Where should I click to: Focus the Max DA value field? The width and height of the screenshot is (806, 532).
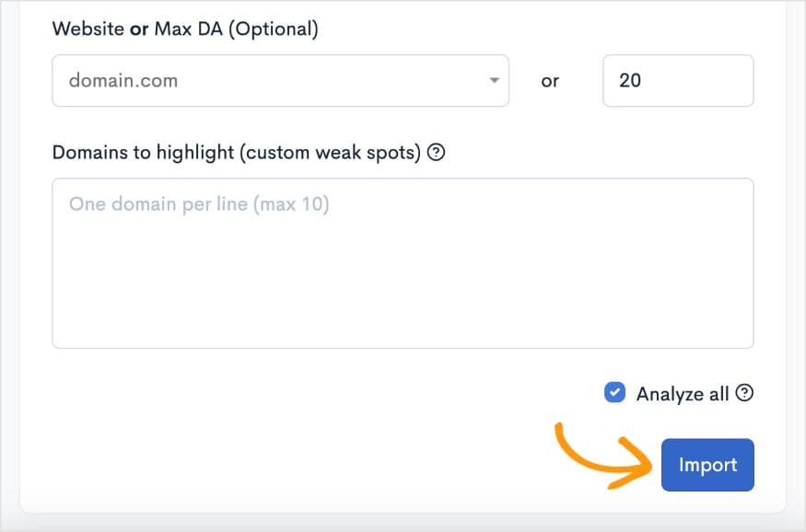(678, 81)
